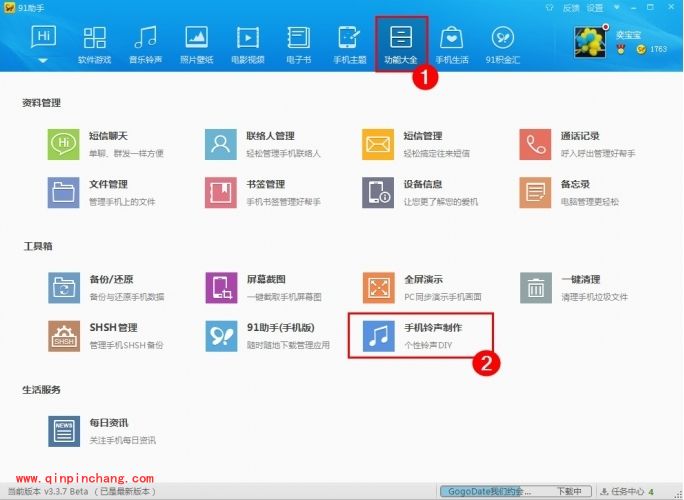The image size is (684, 500).
Task: Click the GogoDate download progress bar
Action: pyautogui.click(x=516, y=491)
